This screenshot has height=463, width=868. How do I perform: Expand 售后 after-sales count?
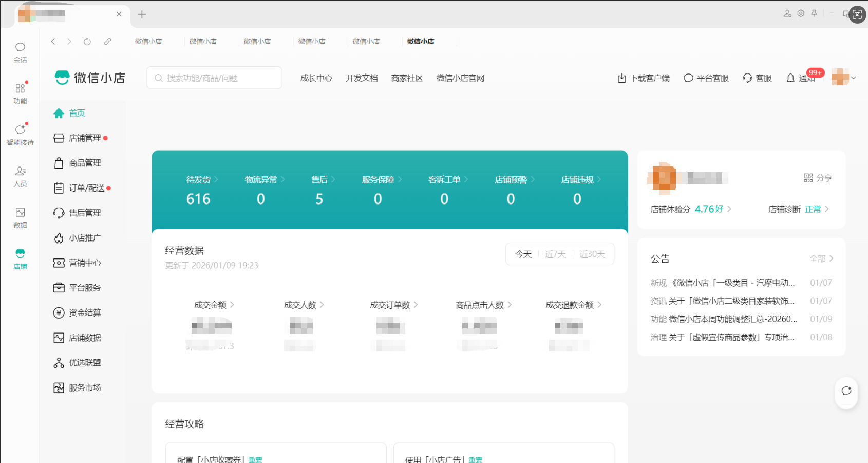[323, 180]
